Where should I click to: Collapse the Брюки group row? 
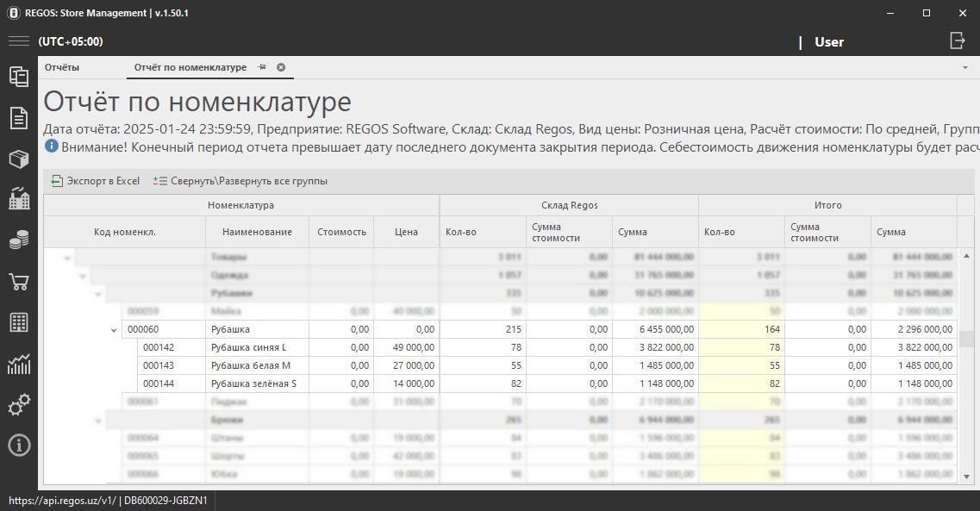tap(99, 421)
